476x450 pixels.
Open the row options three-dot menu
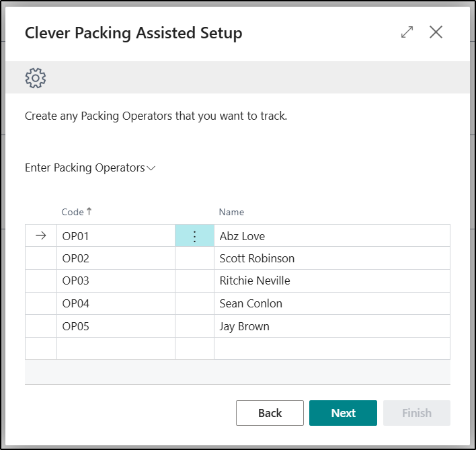[194, 236]
